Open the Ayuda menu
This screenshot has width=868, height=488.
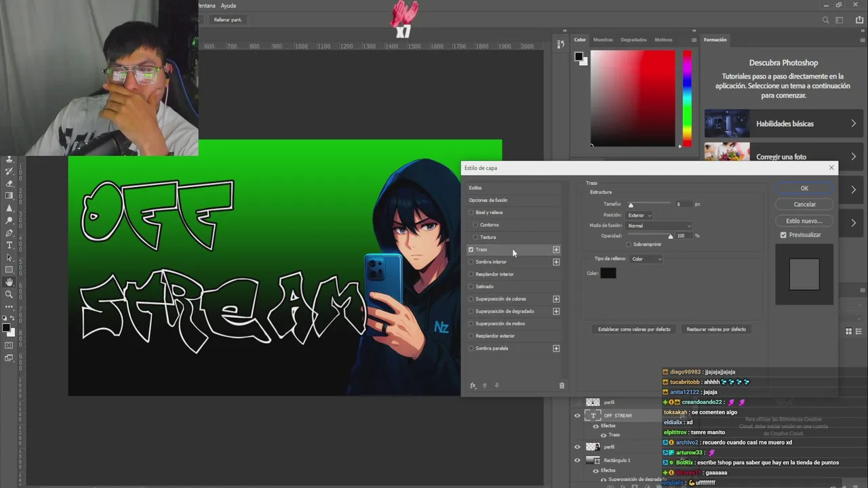pos(229,5)
